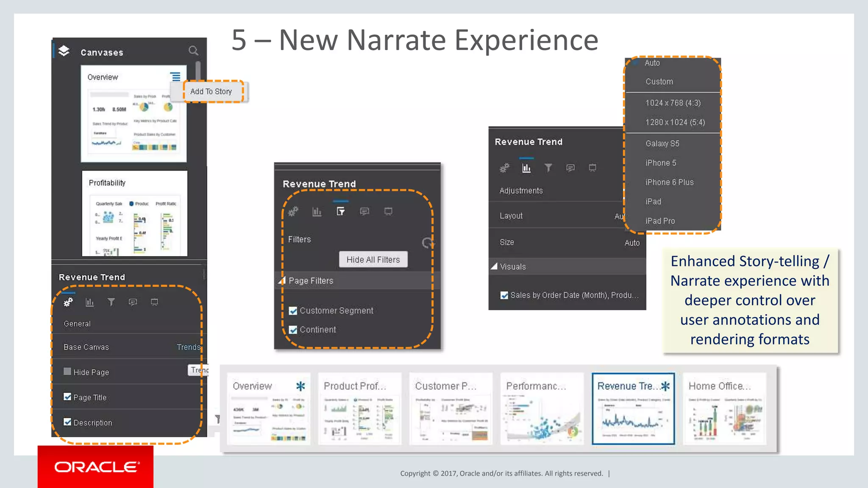Screen dimensions: 868x488
Task: Open the Overview canvas menu icon
Action: tap(175, 77)
